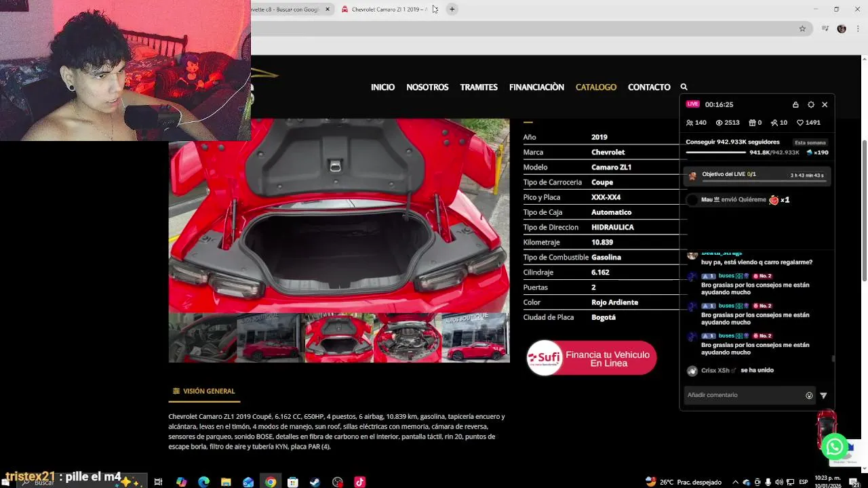Open Chrome's three-dot menu
Screen dimensions: 868x488
pos(858,28)
